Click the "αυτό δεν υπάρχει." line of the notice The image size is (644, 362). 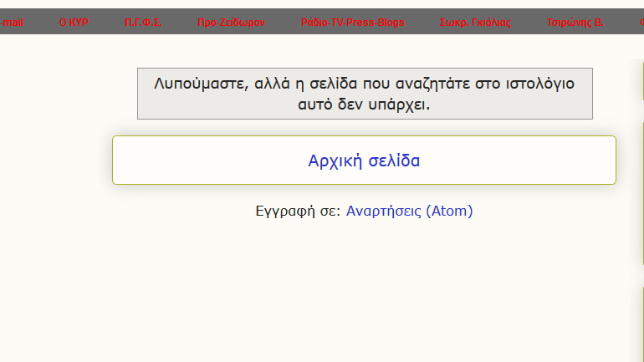click(x=364, y=105)
